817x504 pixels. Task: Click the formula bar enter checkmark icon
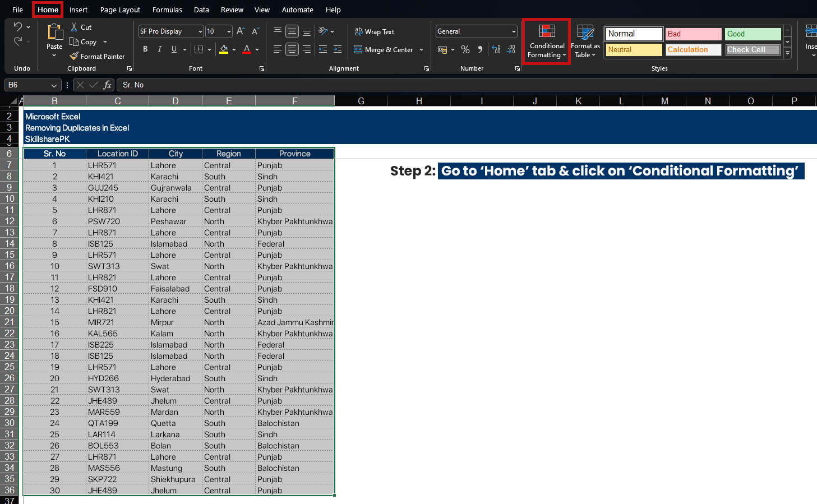(x=94, y=85)
